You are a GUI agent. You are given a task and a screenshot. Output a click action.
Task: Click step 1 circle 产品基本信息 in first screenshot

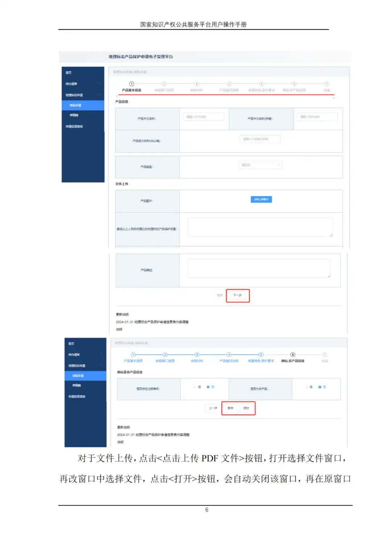click(x=132, y=84)
